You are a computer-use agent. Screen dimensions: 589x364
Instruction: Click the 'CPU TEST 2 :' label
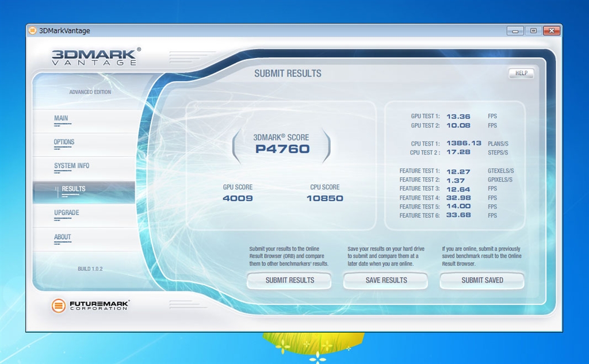tap(425, 152)
